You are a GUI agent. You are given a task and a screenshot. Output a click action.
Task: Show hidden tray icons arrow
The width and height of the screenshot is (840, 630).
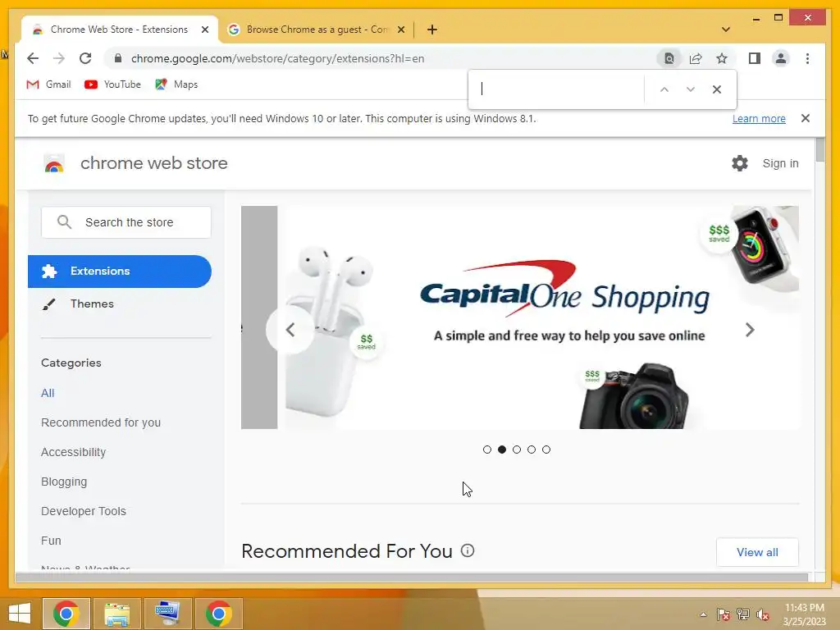pos(703,614)
